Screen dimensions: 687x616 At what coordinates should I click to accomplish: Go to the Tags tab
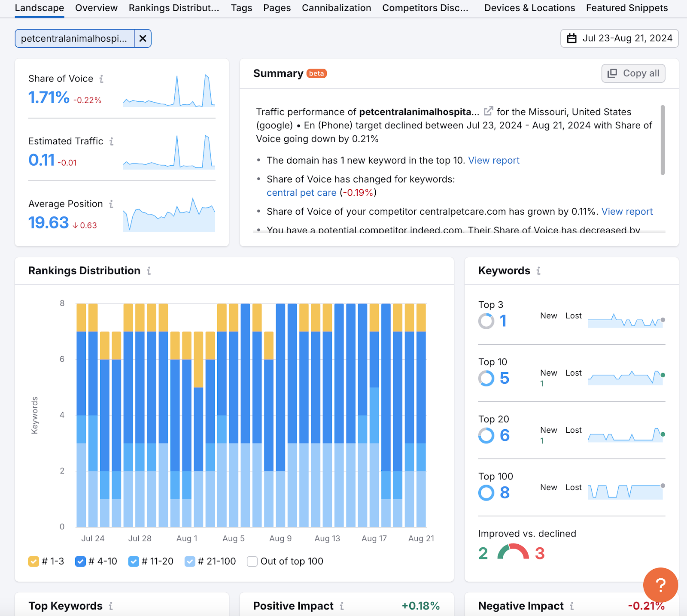(241, 8)
